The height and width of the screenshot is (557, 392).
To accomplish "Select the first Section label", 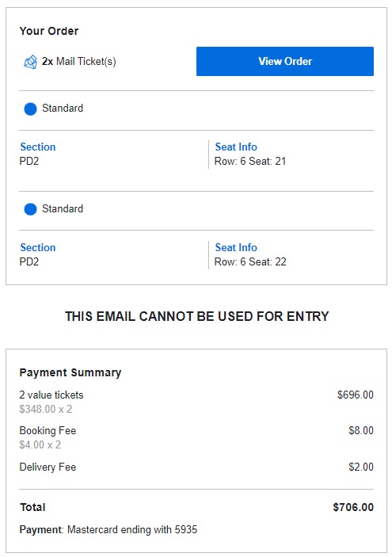I will tap(38, 147).
